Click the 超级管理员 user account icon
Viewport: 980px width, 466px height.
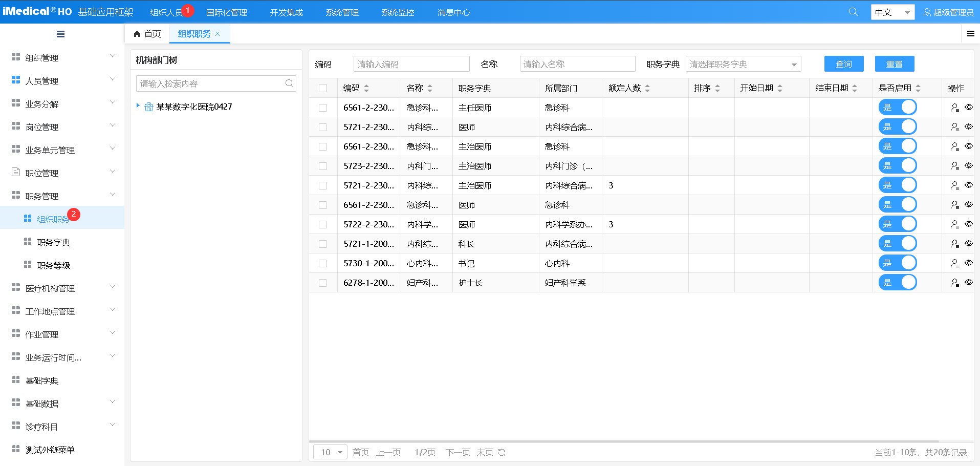[x=927, y=12]
